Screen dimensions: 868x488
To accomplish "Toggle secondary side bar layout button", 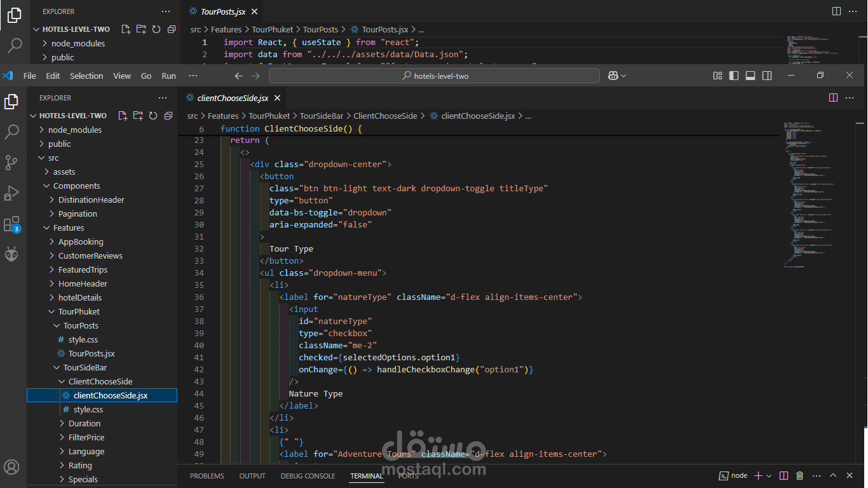I will click(x=767, y=76).
